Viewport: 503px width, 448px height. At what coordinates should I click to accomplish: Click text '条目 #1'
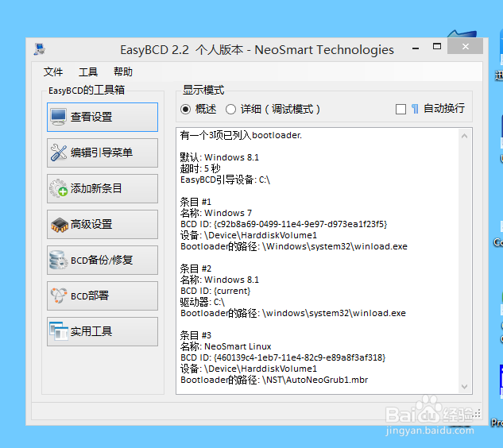[x=195, y=202]
